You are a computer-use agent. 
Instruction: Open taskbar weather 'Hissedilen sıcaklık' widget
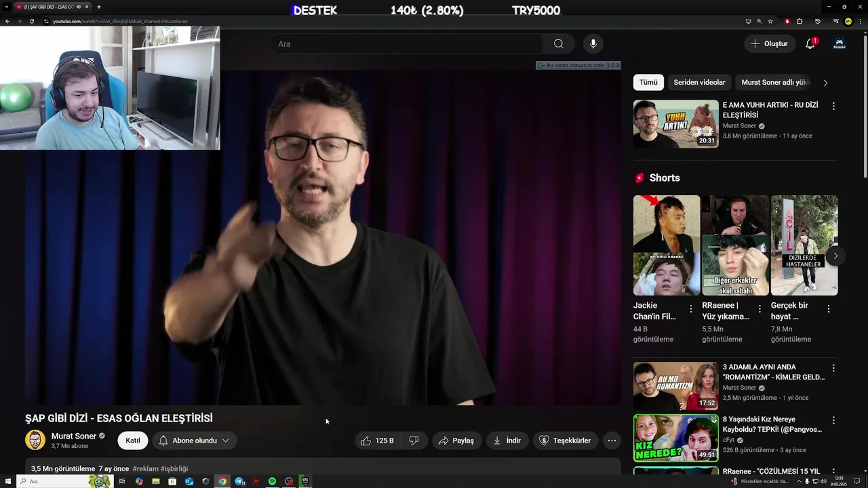[759, 481]
